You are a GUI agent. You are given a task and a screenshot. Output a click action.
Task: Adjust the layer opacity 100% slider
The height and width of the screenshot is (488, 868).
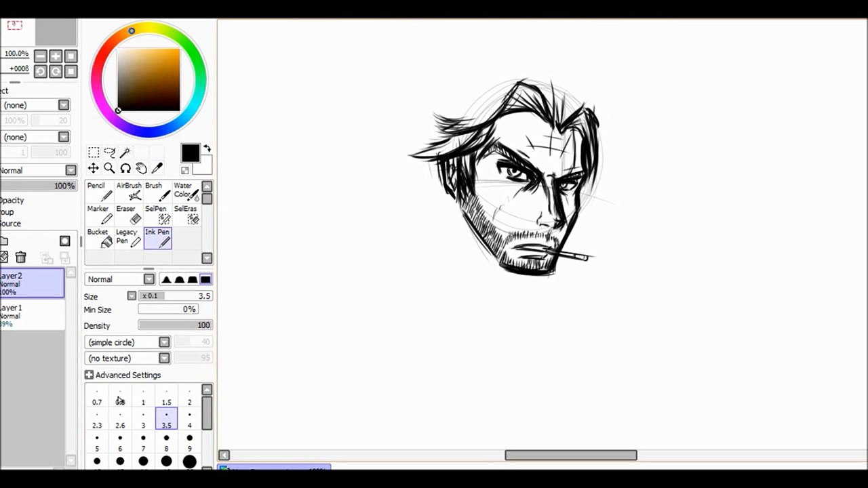click(x=38, y=186)
